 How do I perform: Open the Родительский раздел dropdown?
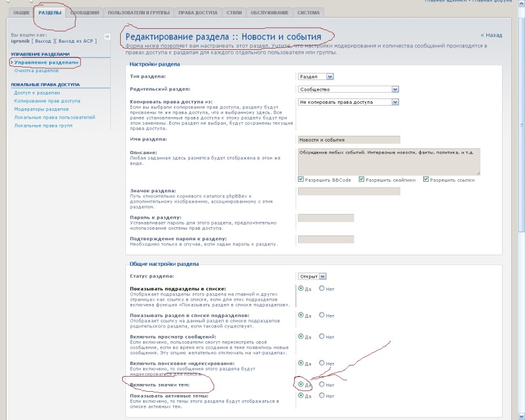[x=395, y=89]
